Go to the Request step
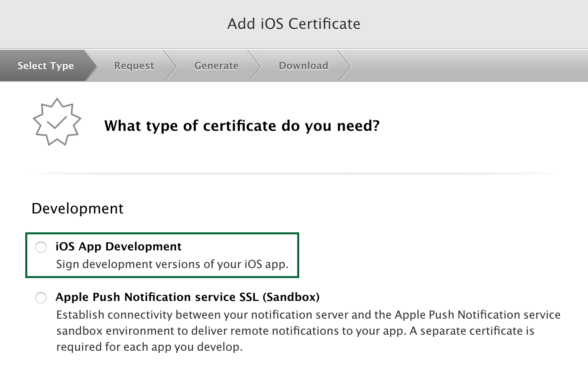588x378 pixels. (x=134, y=65)
